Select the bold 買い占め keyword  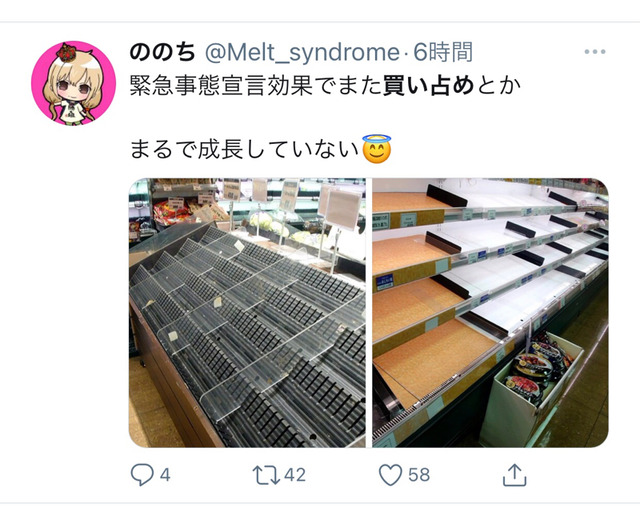[429, 86]
